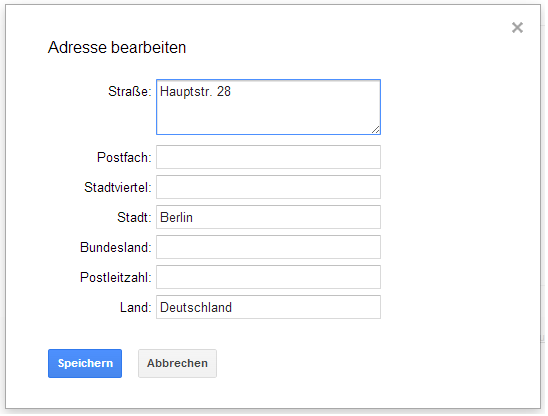Click the 'Postleitzahl:' label
548x416 pixels.
(x=116, y=278)
